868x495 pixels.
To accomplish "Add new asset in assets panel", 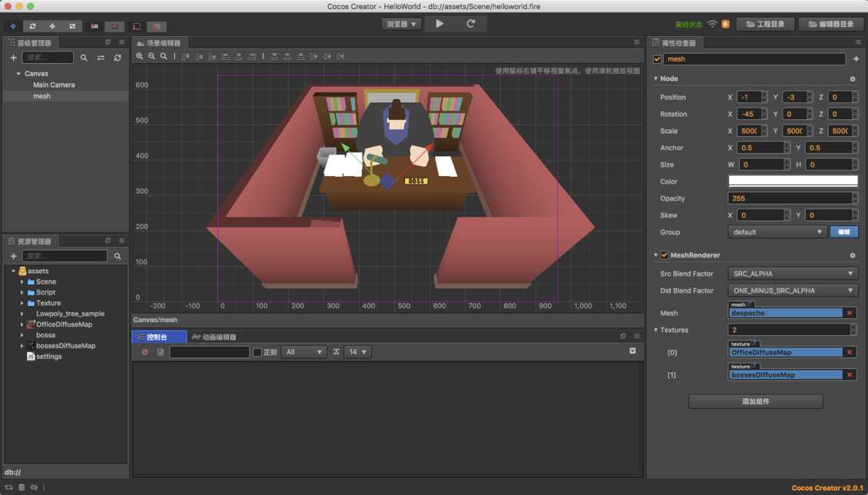I will click(13, 256).
